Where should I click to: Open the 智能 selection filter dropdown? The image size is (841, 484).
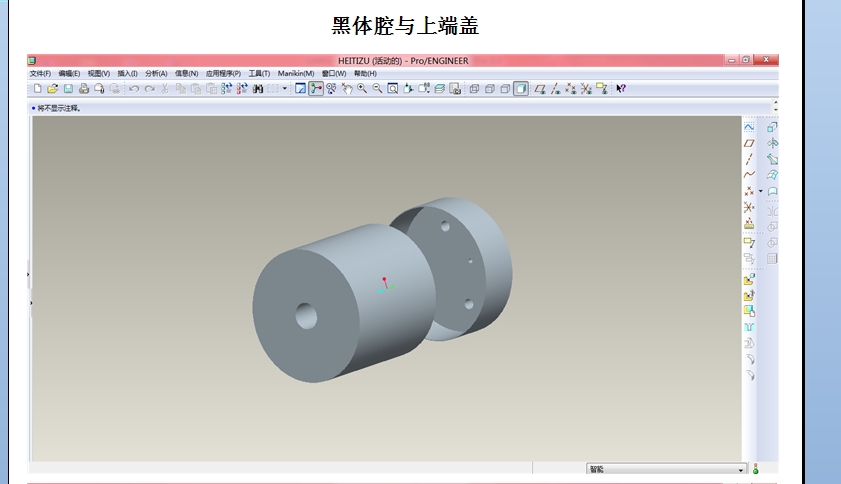[x=666, y=469]
